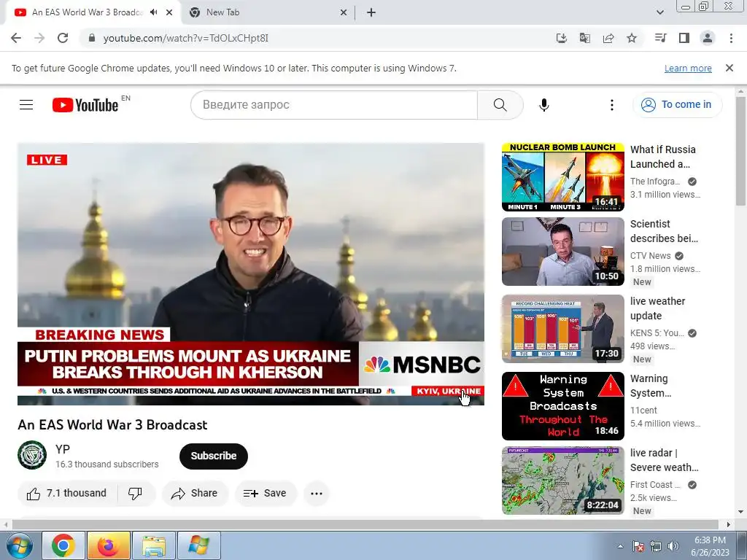Open the YP channel avatar
Viewport: 747px width, 560px height.
(x=32, y=455)
